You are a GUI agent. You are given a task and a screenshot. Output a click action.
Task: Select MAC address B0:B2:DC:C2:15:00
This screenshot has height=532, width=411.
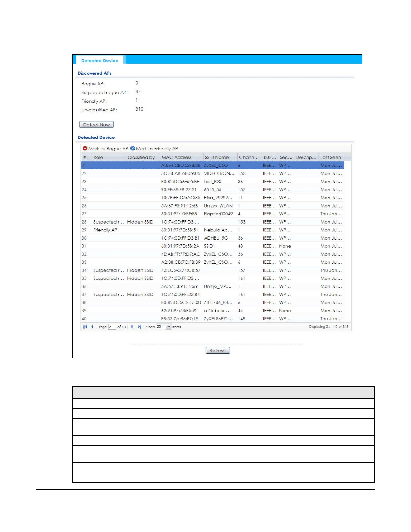pos(181,302)
